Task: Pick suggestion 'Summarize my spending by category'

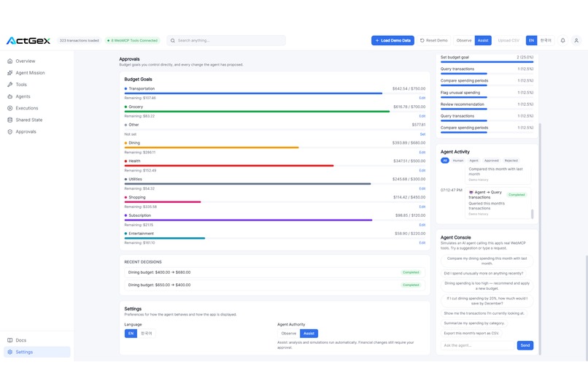Action: tap(474, 323)
